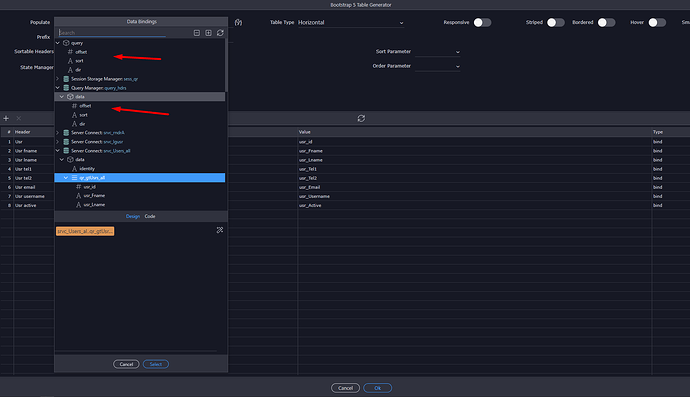Image resolution: width=690 pixels, height=397 pixels.
Task: Turn on the Bordered switch
Action: pyautogui.click(x=606, y=22)
